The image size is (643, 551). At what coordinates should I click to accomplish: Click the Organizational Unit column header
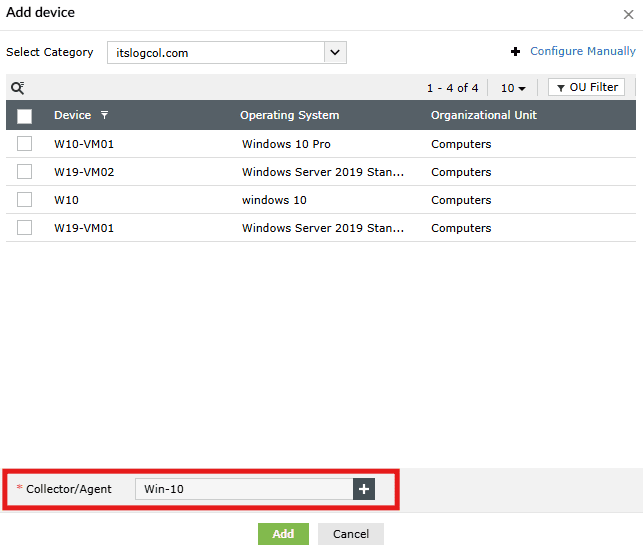point(484,115)
